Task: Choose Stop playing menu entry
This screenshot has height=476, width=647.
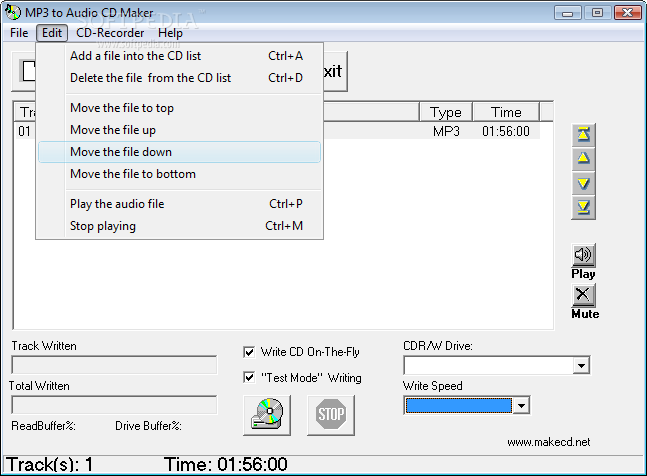Action: (179, 226)
